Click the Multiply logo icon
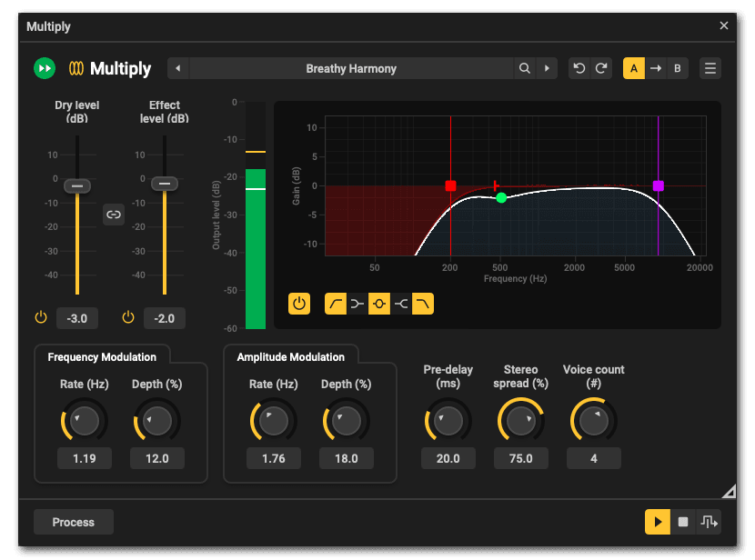This screenshot has width=755, height=560. point(76,68)
